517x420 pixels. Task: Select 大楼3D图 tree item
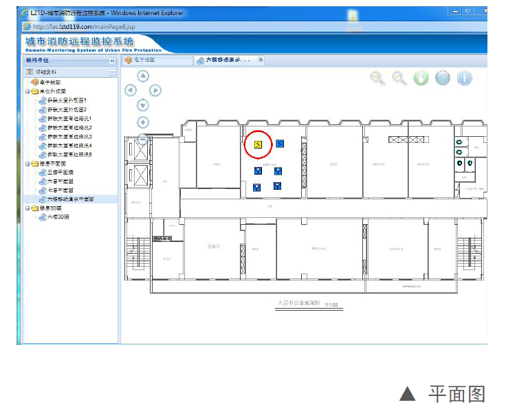coord(58,217)
